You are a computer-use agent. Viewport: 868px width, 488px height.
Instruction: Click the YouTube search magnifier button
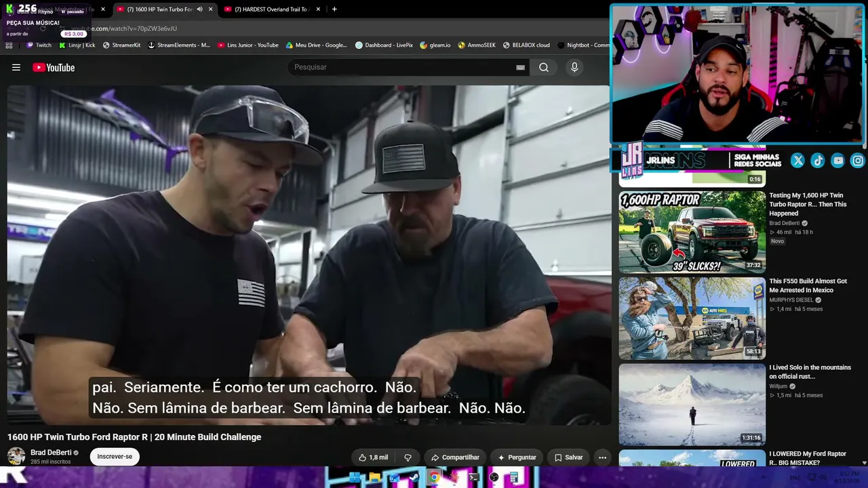tap(544, 67)
